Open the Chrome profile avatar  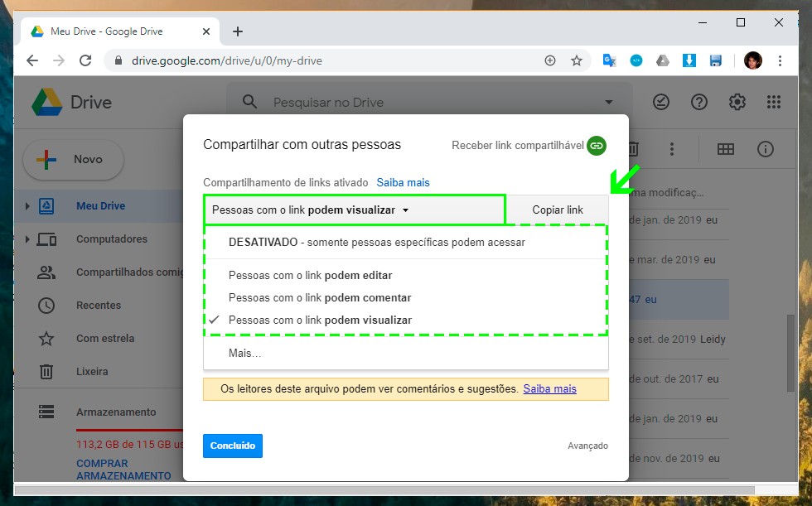[x=753, y=60]
